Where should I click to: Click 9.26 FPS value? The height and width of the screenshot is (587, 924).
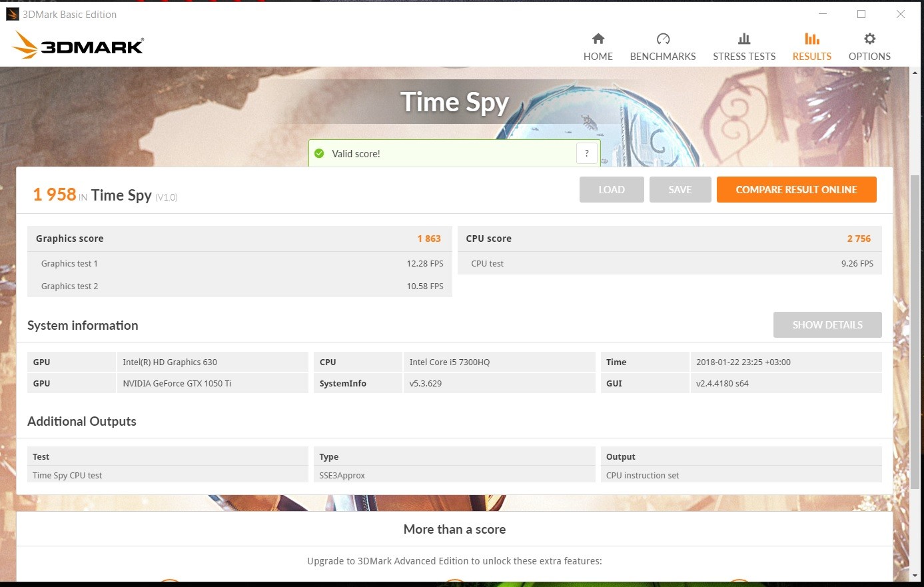857,264
